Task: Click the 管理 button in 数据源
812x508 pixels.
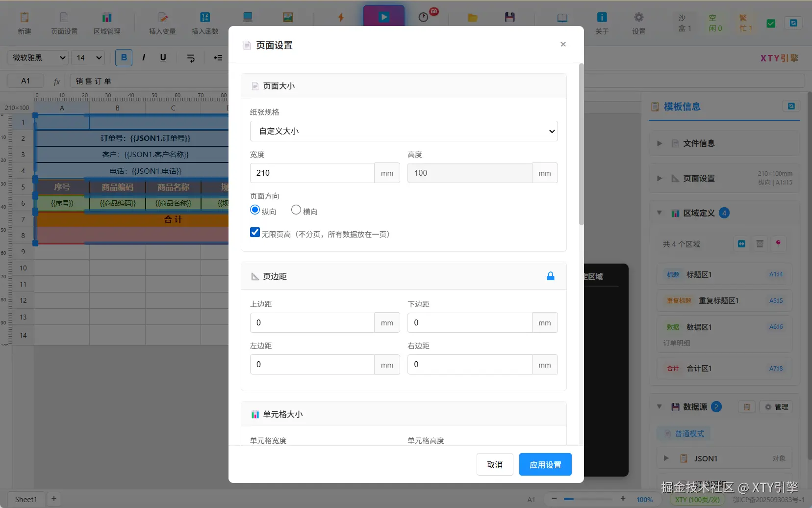Action: tap(777, 407)
